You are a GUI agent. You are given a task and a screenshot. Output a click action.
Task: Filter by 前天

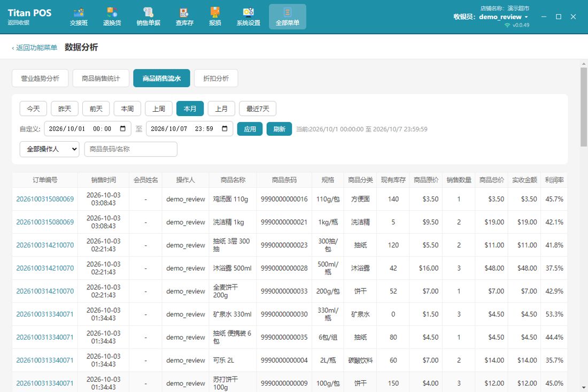click(96, 109)
